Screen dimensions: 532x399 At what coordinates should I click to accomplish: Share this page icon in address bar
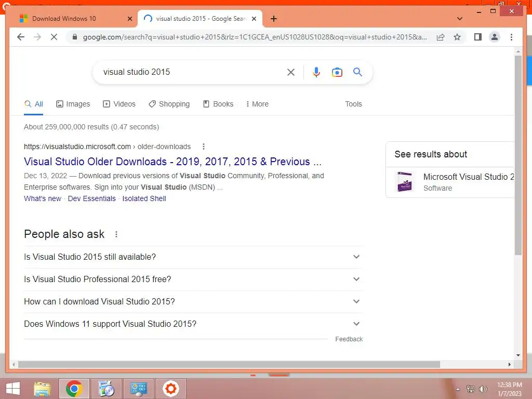441,37
